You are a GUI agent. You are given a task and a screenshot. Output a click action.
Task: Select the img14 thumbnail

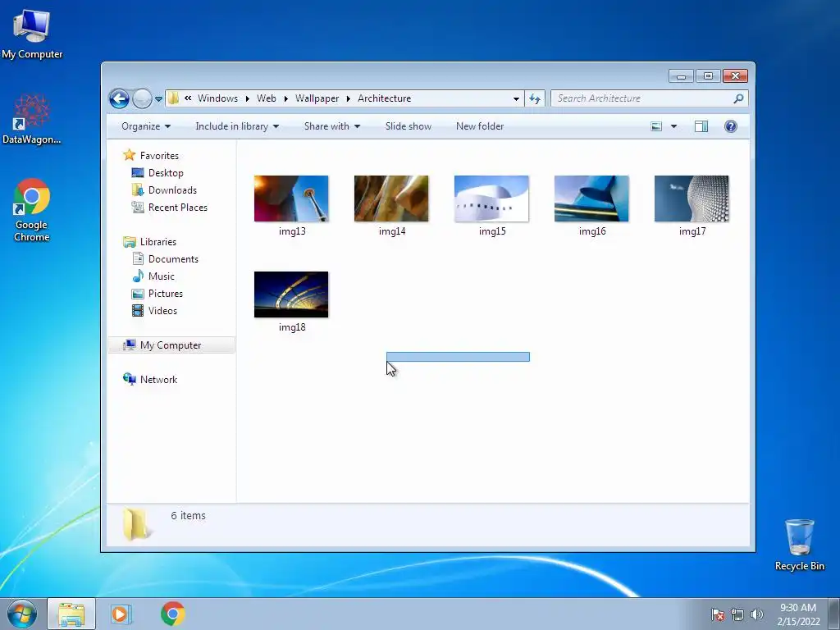391,199
